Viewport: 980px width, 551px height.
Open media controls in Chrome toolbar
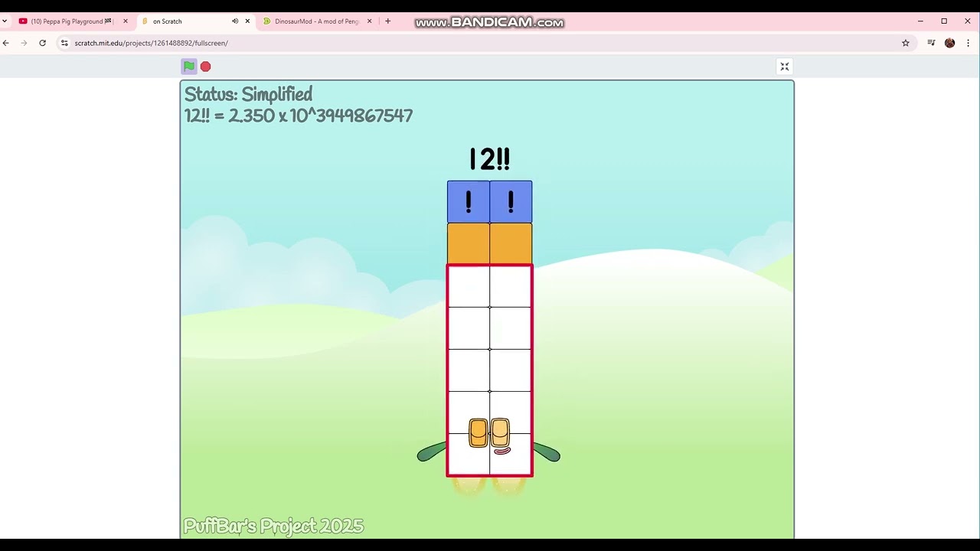click(931, 43)
